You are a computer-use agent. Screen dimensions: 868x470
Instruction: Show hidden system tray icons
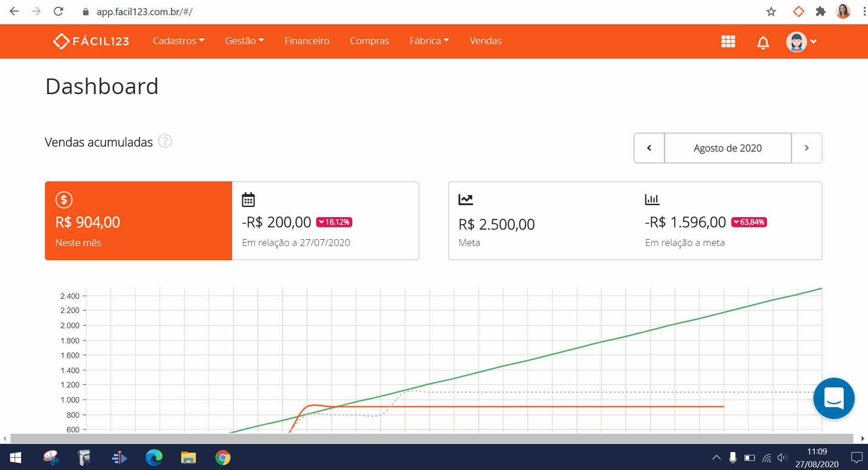tap(716, 458)
